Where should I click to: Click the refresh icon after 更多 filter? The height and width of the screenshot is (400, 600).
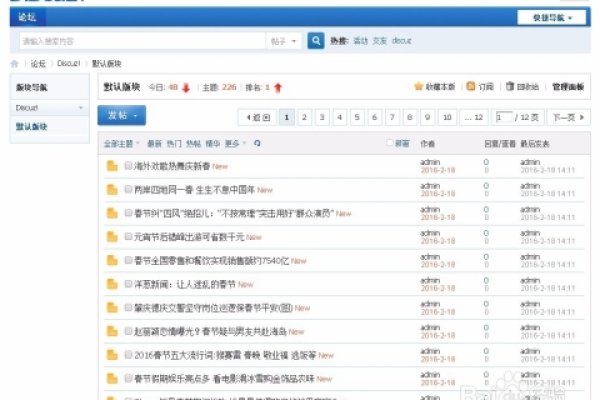[x=257, y=143]
